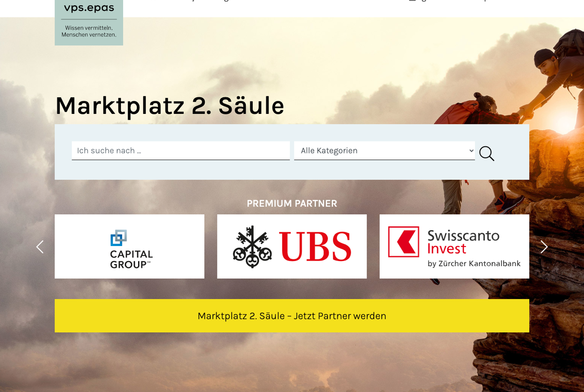Click the 'Wissen vermitteln. Menschen vernetzen.' tagline
584x392 pixels.
(x=89, y=31)
